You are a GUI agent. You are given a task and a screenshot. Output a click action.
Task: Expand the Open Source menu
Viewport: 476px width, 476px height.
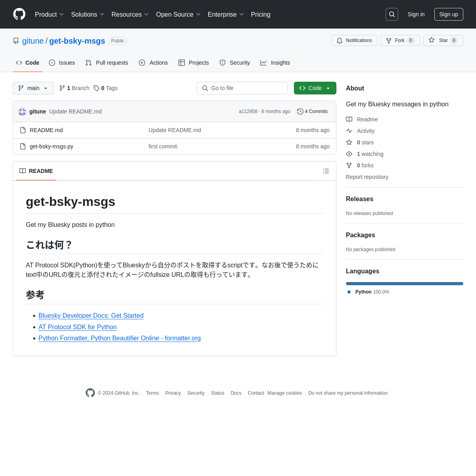point(178,14)
